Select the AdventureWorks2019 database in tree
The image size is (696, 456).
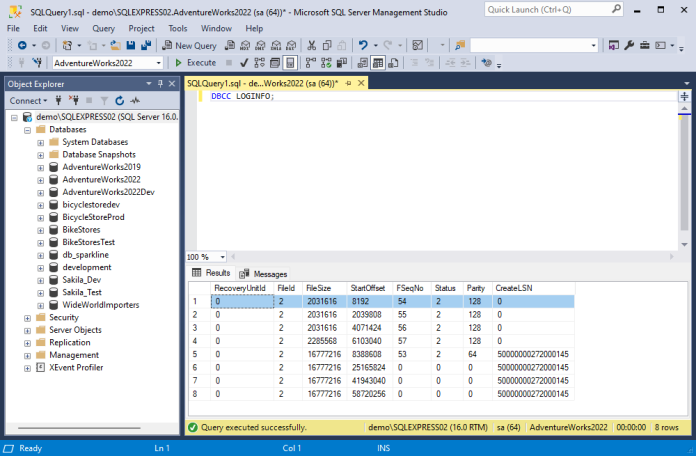pos(101,167)
